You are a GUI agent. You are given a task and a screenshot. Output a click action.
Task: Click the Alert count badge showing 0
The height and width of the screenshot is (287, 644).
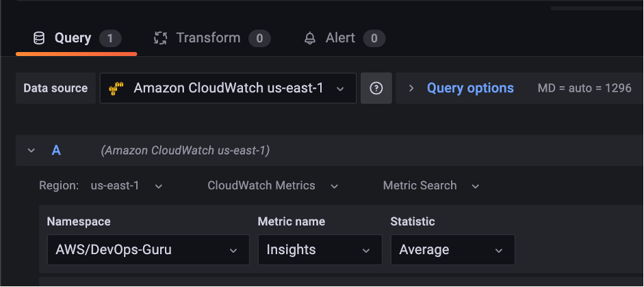click(374, 38)
